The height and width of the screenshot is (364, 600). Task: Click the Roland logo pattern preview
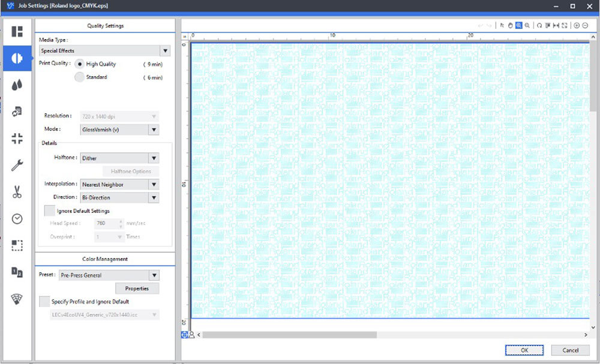point(390,180)
